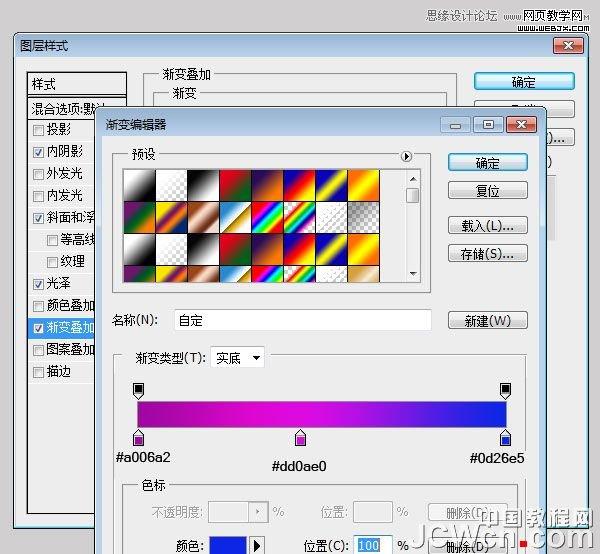Toggle the 图案叠加 pattern overlay checkbox
Image resolution: width=600 pixels, height=554 pixels.
(x=38, y=350)
